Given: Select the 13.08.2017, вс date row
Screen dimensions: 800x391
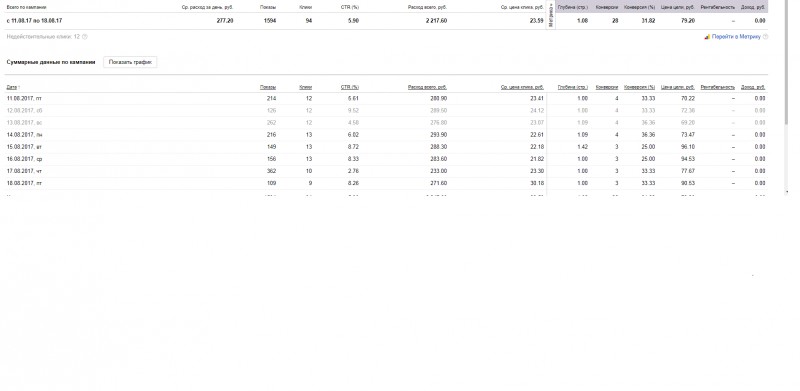Looking at the screenshot, I should coord(387,123).
